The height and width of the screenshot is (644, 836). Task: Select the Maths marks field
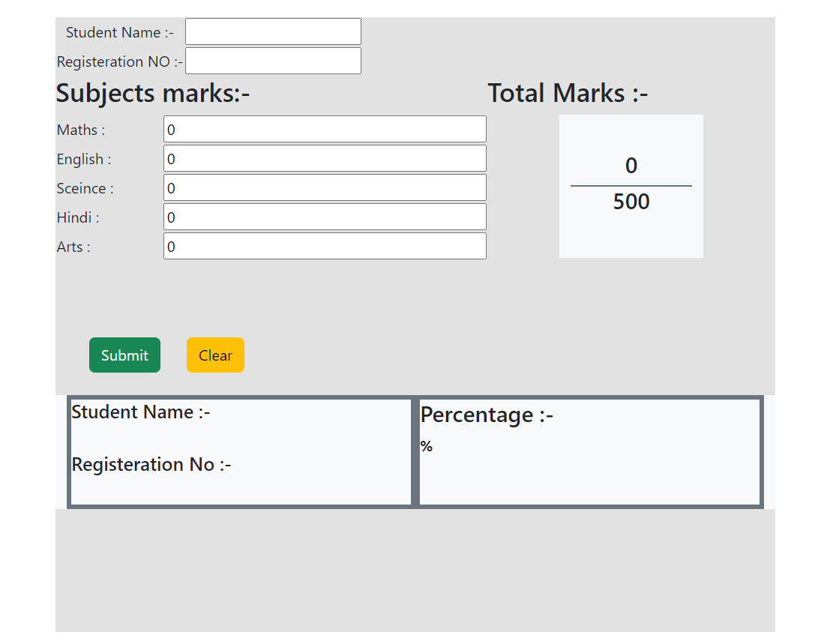coord(325,129)
